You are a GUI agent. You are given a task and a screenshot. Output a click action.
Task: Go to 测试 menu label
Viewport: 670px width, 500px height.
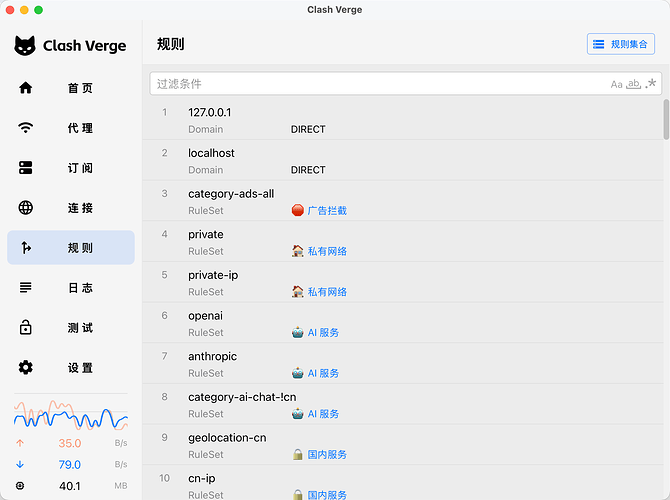tap(80, 328)
